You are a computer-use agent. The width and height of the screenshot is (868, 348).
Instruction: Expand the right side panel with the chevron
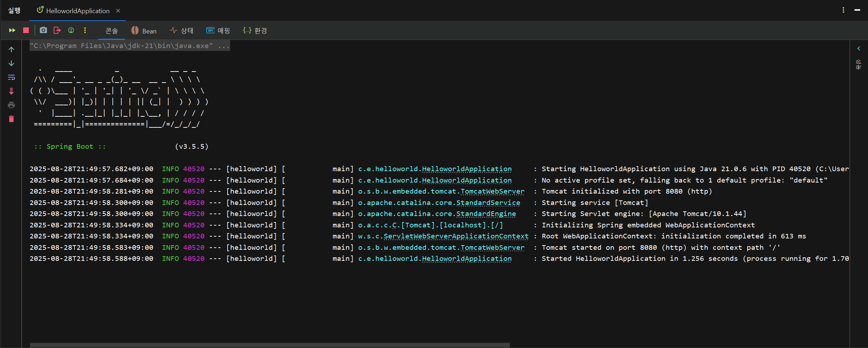859,48
